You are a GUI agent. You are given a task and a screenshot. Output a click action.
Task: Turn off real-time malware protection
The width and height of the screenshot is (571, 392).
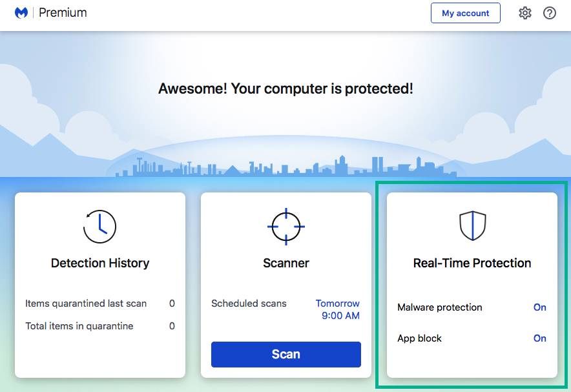pyautogui.click(x=540, y=307)
